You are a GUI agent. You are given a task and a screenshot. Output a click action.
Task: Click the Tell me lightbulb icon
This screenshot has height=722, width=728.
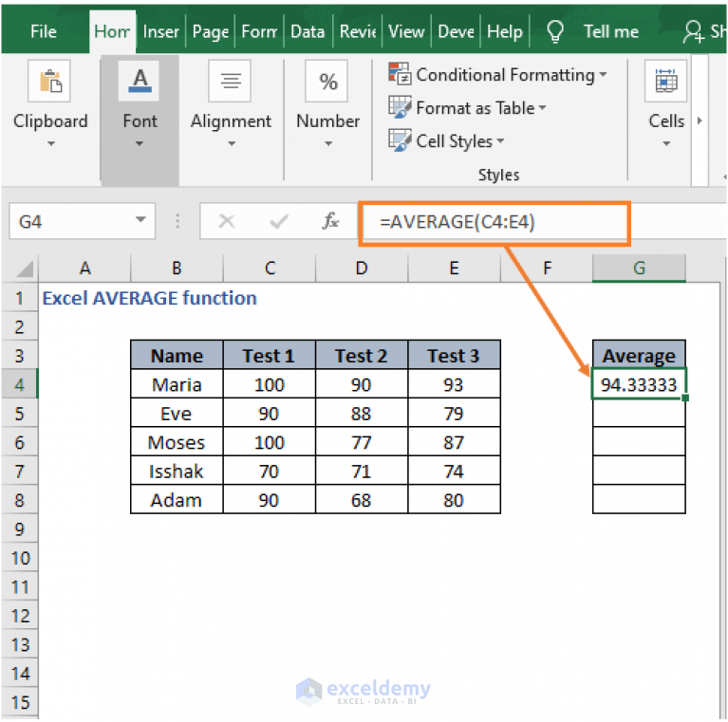coord(555,31)
